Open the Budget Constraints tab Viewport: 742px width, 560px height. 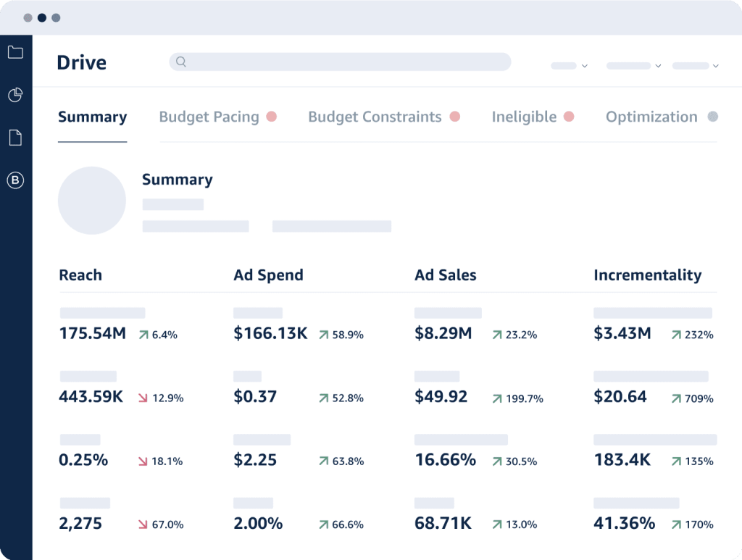tap(375, 117)
